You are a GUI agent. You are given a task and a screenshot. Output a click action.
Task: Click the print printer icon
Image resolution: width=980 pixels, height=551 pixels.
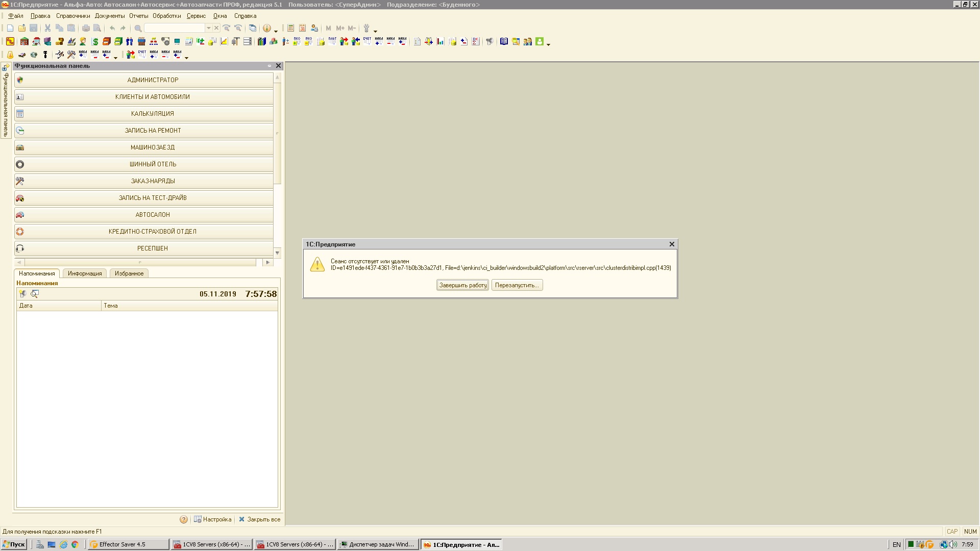pos(86,28)
